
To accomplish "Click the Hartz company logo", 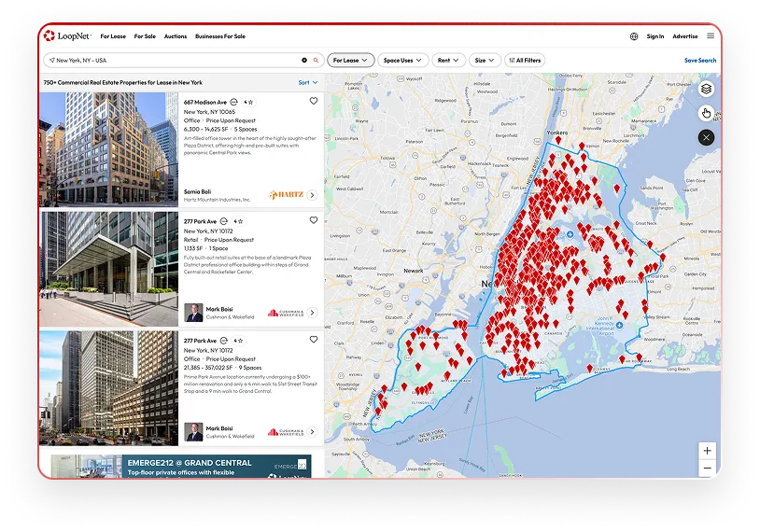I will tap(286, 195).
